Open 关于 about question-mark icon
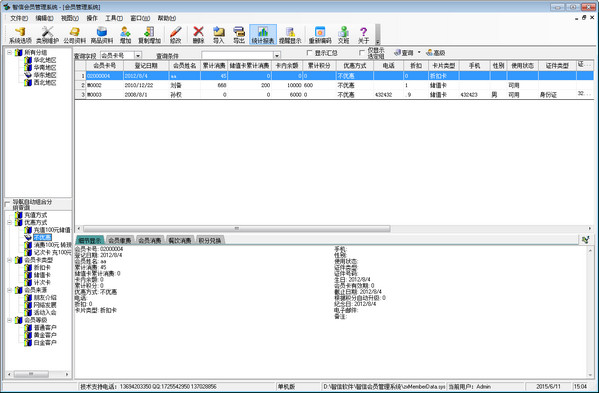The image size is (599, 393). 363,35
